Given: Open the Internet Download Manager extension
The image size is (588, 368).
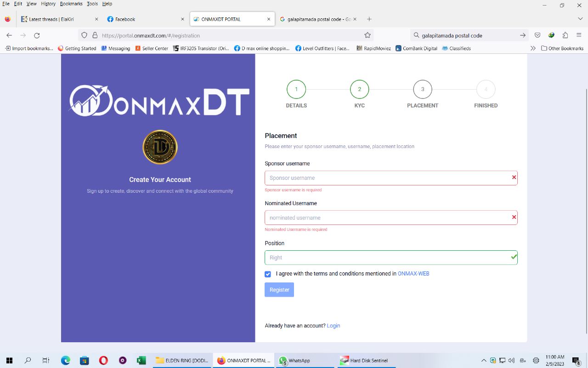Looking at the screenshot, I should (x=551, y=35).
